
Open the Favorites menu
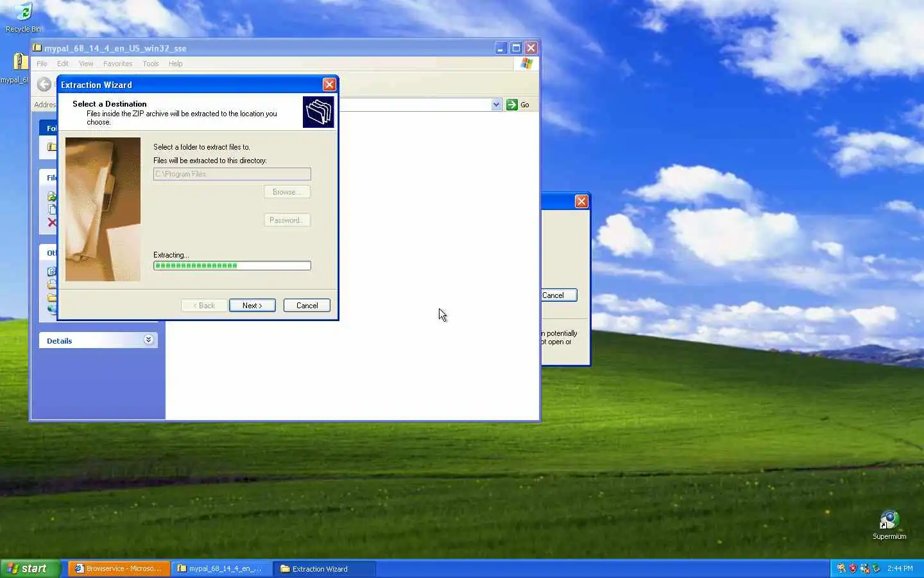(x=117, y=64)
